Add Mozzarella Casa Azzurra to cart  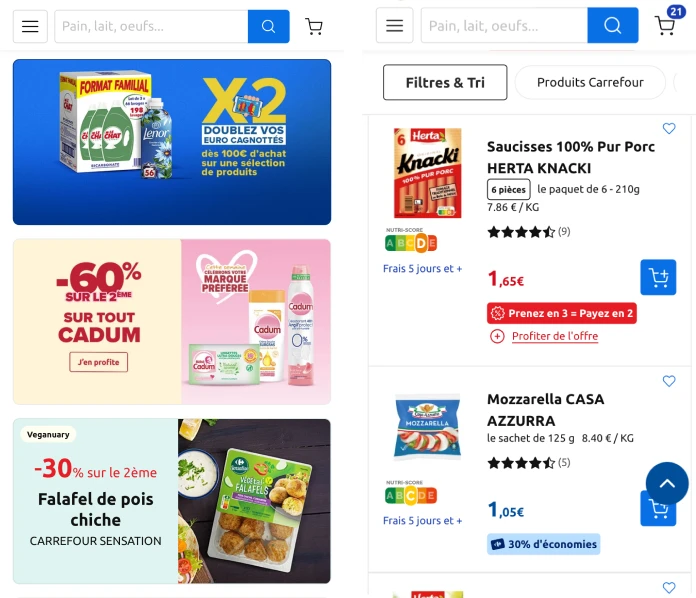click(x=658, y=513)
